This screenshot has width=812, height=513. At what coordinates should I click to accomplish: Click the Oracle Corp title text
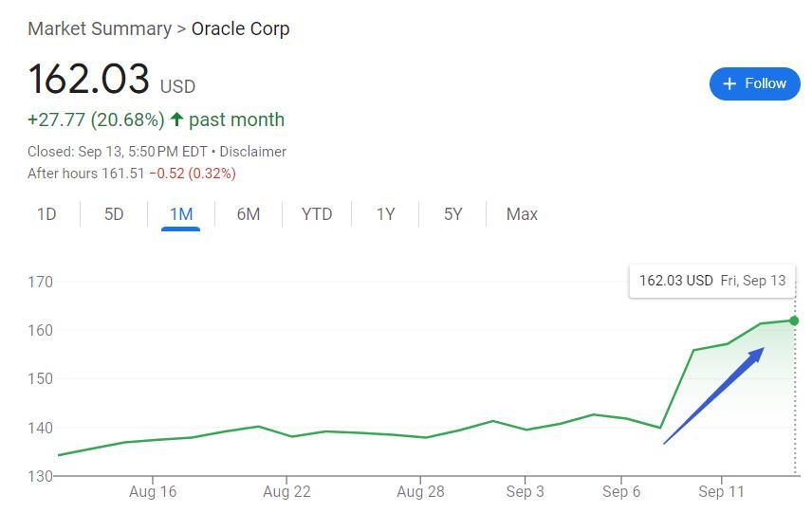240,28
